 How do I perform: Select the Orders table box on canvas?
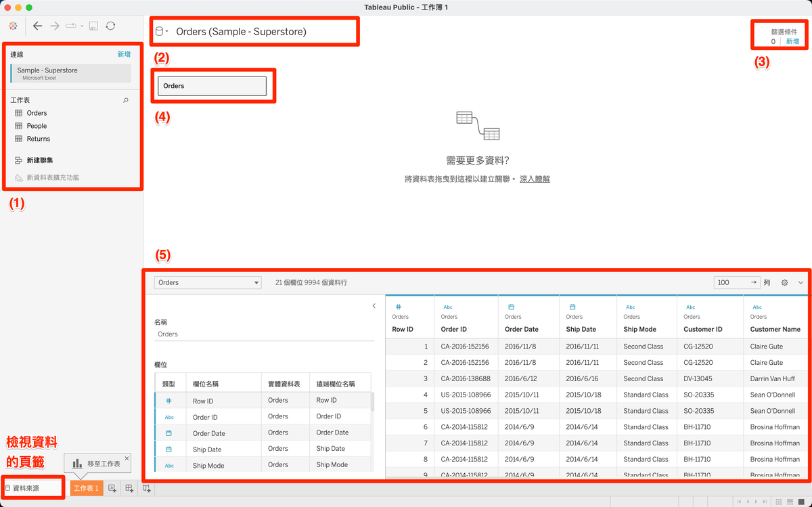tap(212, 86)
